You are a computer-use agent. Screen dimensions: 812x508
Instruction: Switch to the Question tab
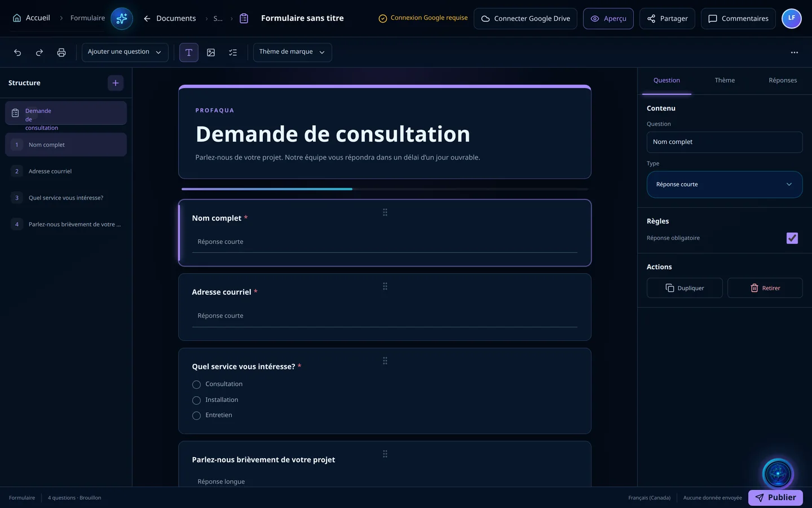(667, 81)
